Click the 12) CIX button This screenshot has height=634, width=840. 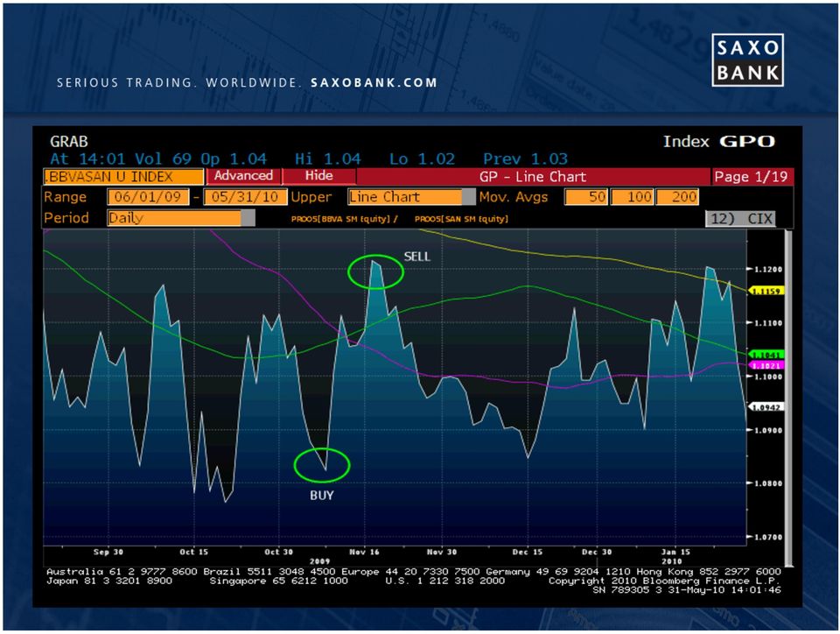point(740,218)
